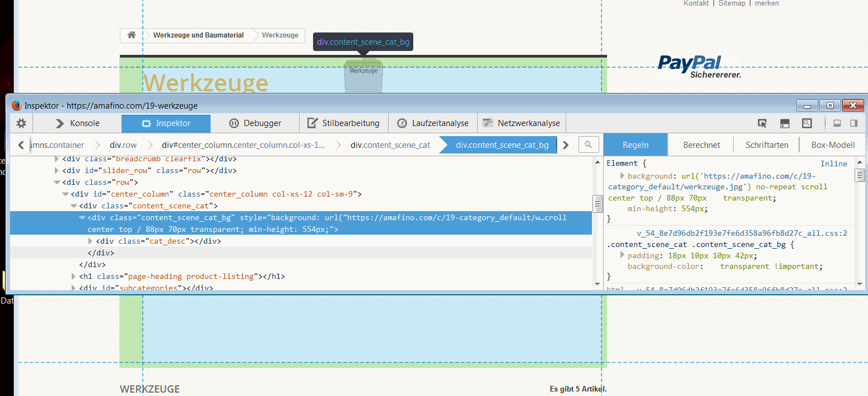The width and height of the screenshot is (868, 396).
Task: Dock the toolbox to the side
Action: (854, 123)
